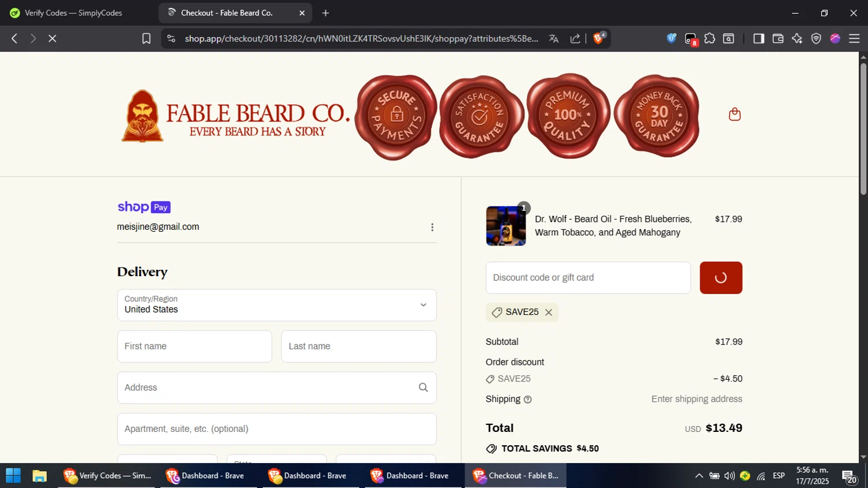Click the 30 Day Money Back Guarantee seal

[x=657, y=116]
